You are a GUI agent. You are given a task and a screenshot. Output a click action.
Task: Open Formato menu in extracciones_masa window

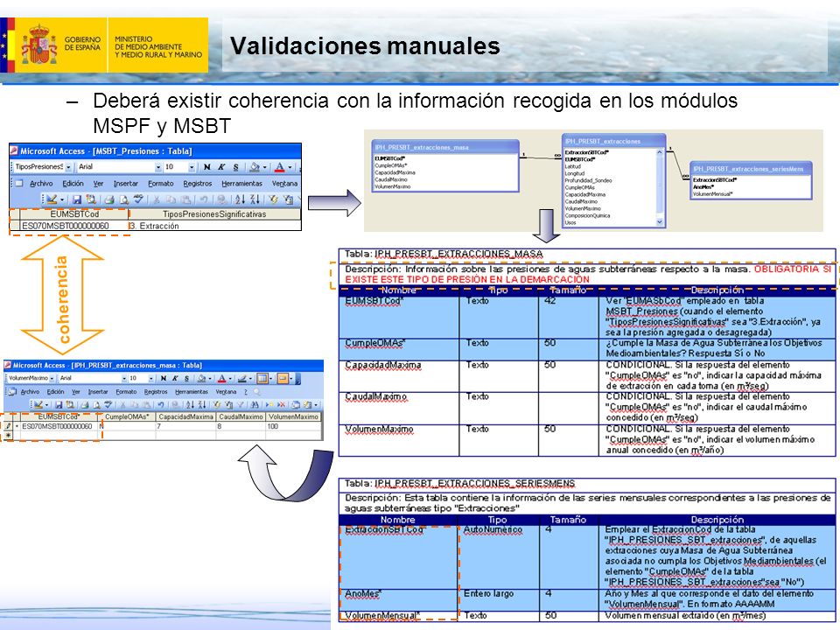click(x=126, y=392)
